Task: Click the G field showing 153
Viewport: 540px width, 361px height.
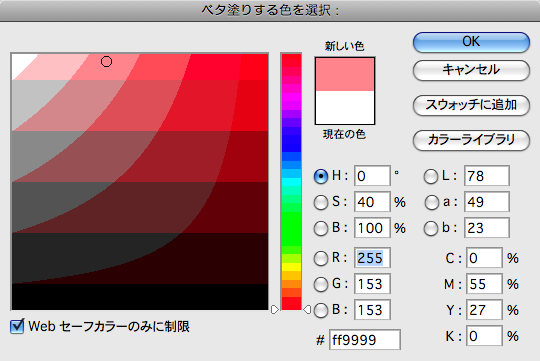Action: [x=372, y=284]
